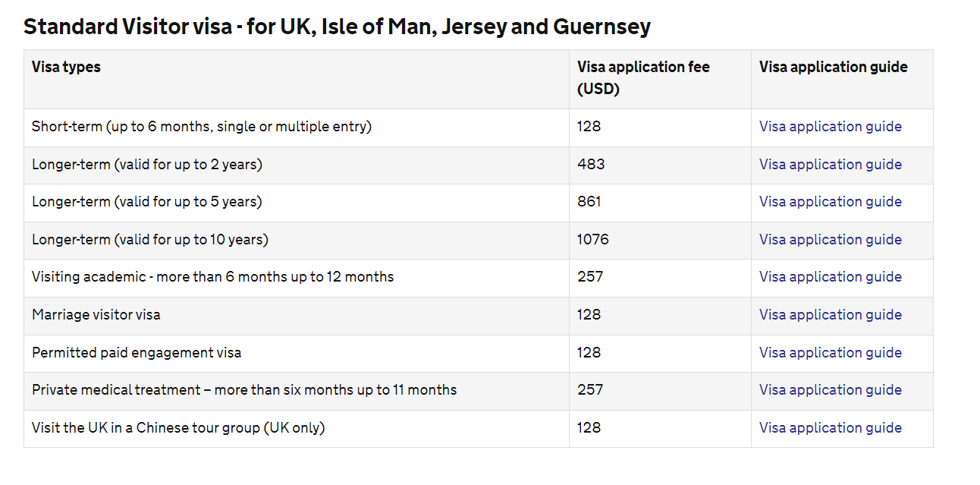980x485 pixels.
Task: Open the Marriage visitor visa application guide
Action: tap(830, 315)
